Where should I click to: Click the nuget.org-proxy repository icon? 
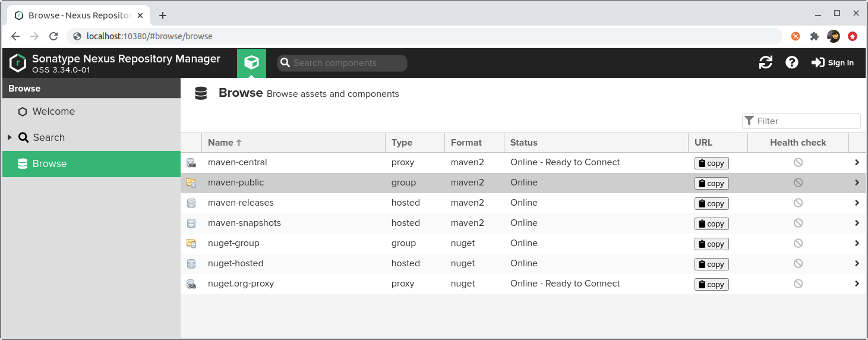(x=191, y=284)
